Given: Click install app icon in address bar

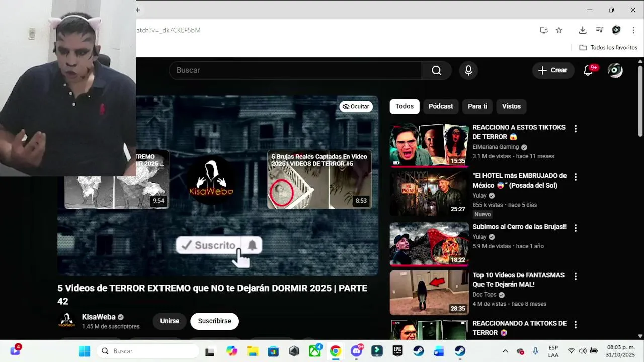Looking at the screenshot, I should pos(544,30).
